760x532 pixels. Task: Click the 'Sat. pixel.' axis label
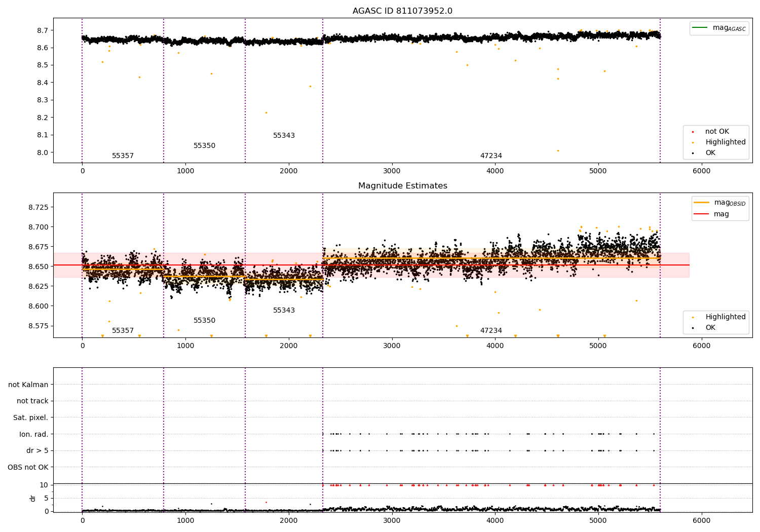click(31, 417)
